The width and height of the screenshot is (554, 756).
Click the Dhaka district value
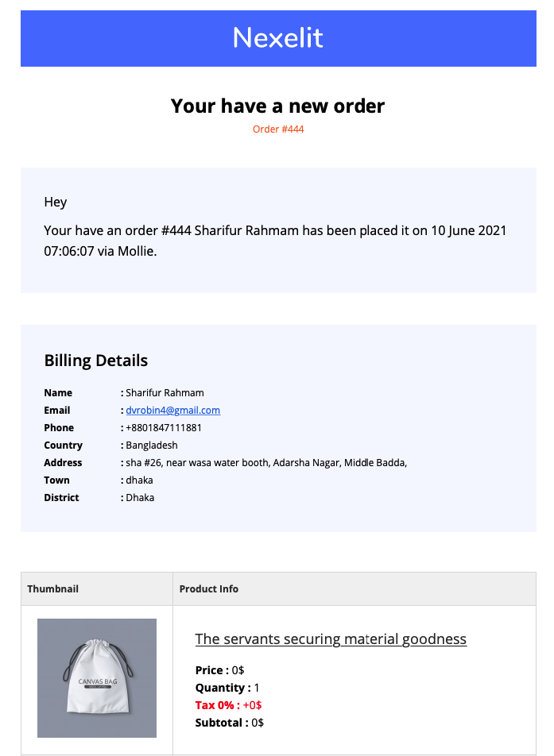(x=140, y=498)
